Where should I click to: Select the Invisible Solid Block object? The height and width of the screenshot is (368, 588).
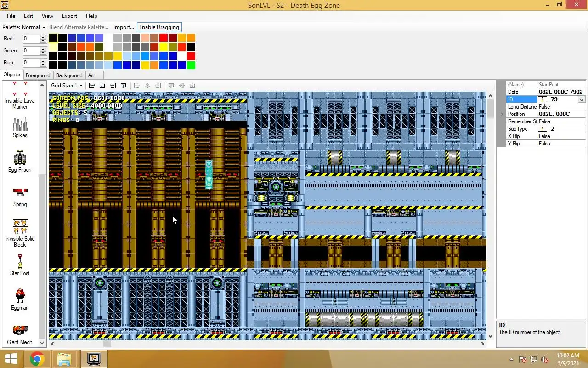(20, 233)
